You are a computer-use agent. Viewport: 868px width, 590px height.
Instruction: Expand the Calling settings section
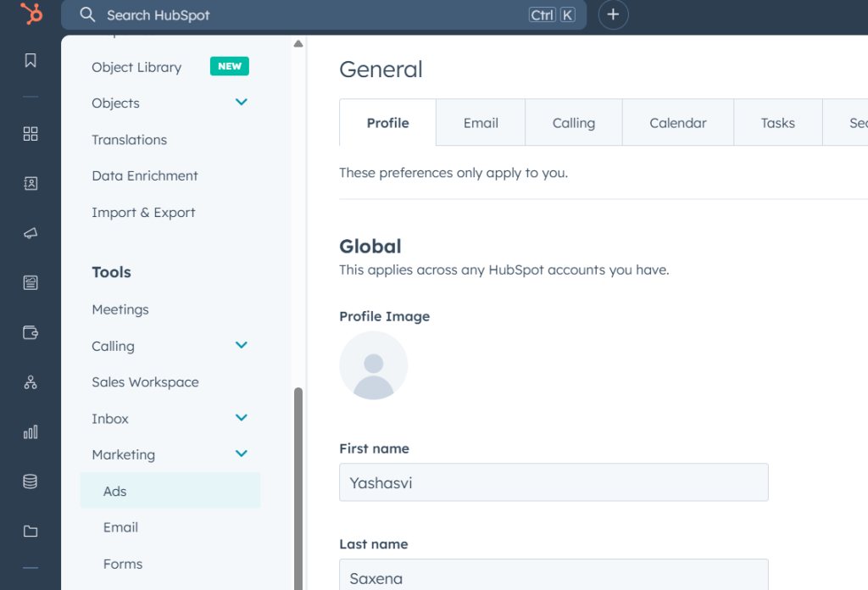(x=241, y=346)
